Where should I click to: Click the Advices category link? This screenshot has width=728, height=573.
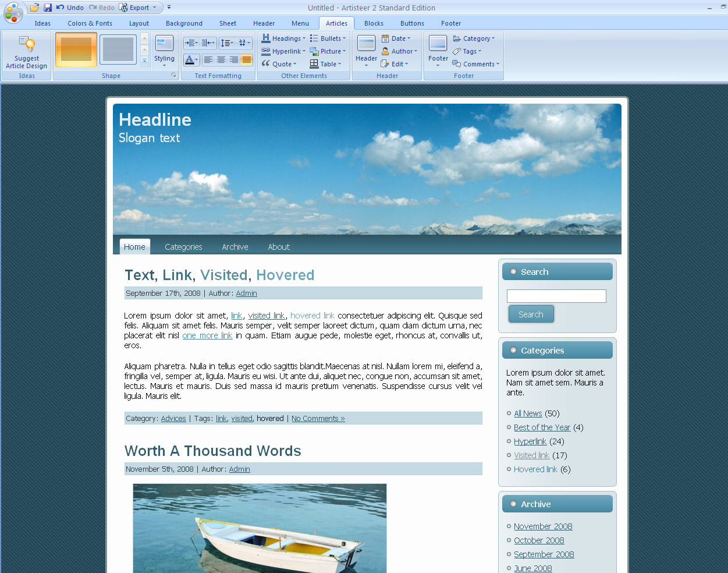coord(173,419)
